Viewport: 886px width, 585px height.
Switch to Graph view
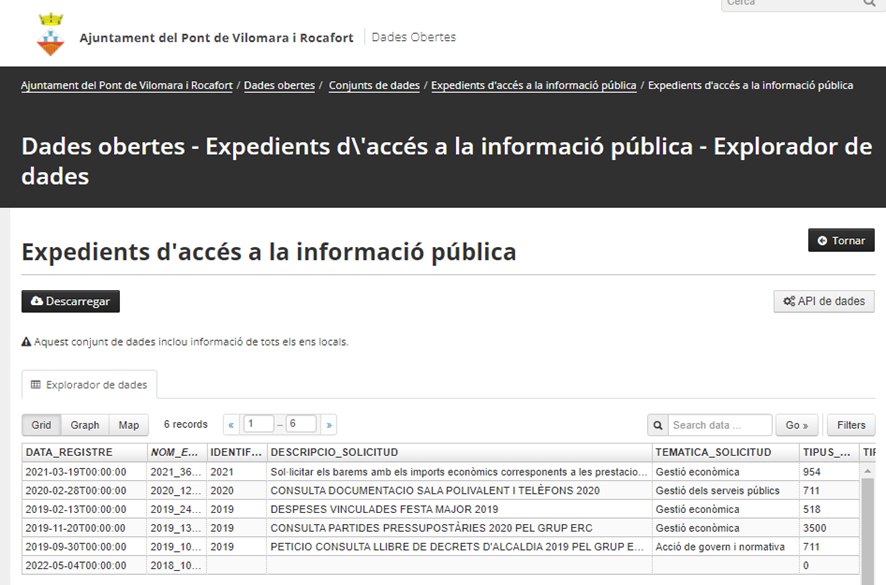point(85,425)
